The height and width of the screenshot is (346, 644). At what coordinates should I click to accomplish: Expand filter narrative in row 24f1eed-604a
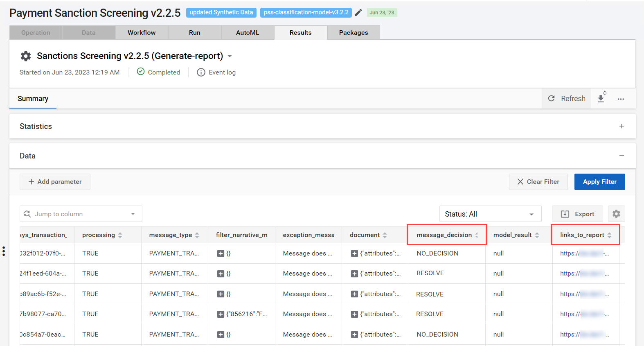pos(221,274)
